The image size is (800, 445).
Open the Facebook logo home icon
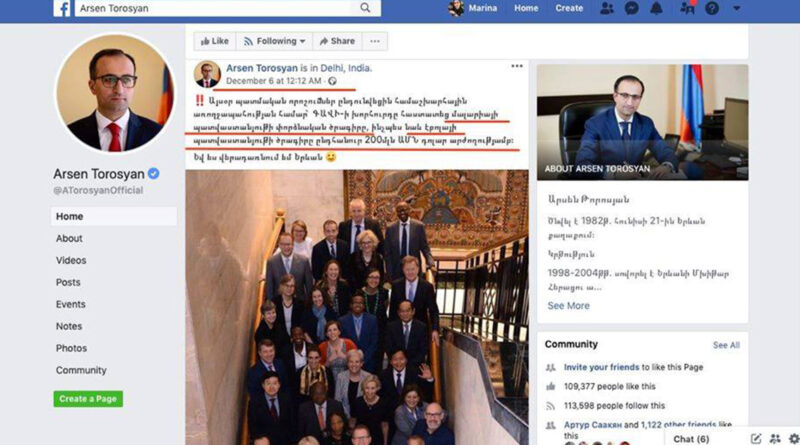pos(62,8)
